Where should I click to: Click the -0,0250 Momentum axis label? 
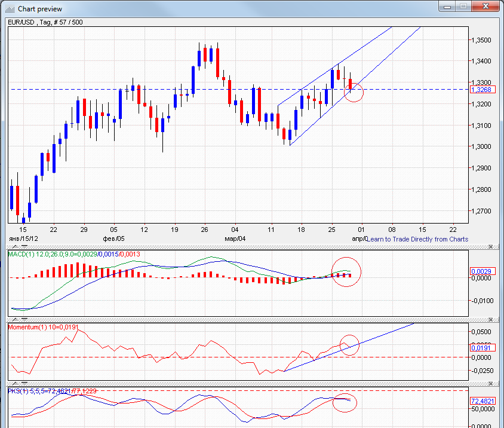pos(482,371)
